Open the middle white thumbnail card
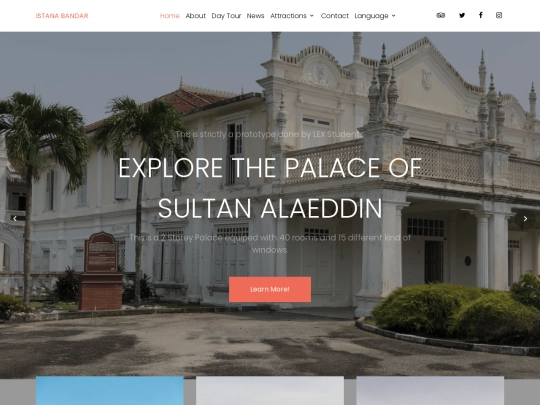The image size is (540, 405). (x=270, y=391)
